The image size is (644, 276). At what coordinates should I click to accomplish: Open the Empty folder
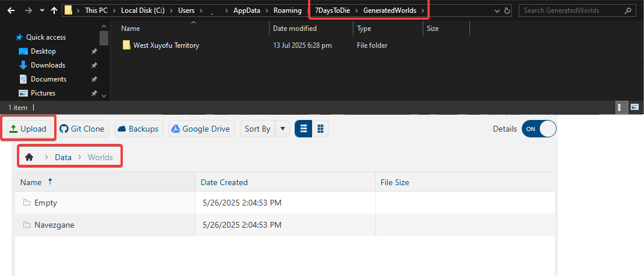[45, 203]
